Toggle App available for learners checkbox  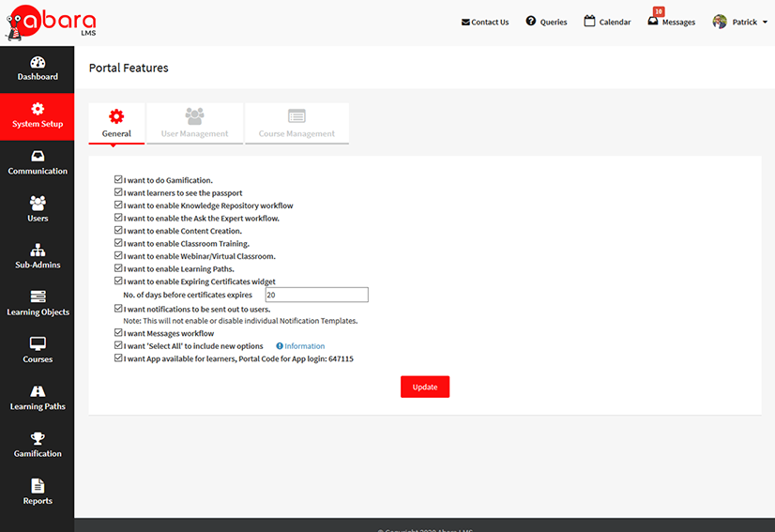tap(118, 358)
